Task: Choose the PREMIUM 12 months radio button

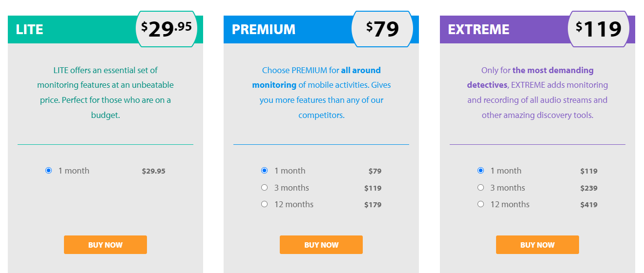Action: point(265,204)
